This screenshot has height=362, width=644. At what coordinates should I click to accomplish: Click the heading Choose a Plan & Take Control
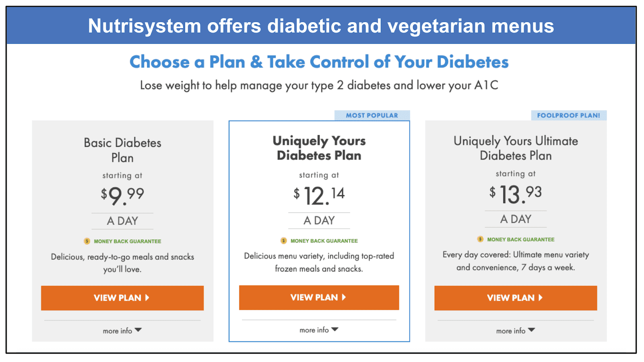319,62
